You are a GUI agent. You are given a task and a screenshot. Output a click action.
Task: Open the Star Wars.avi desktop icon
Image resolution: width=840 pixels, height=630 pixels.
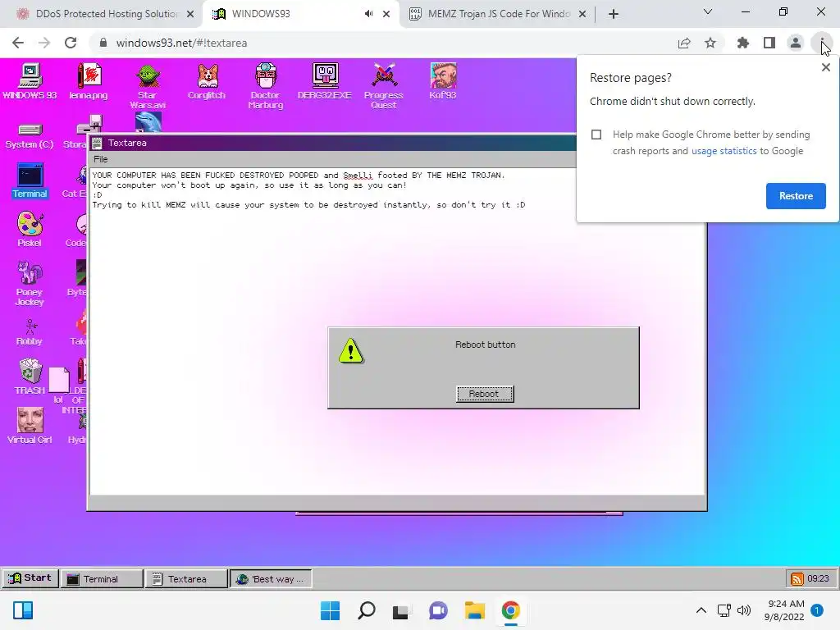coord(148,85)
